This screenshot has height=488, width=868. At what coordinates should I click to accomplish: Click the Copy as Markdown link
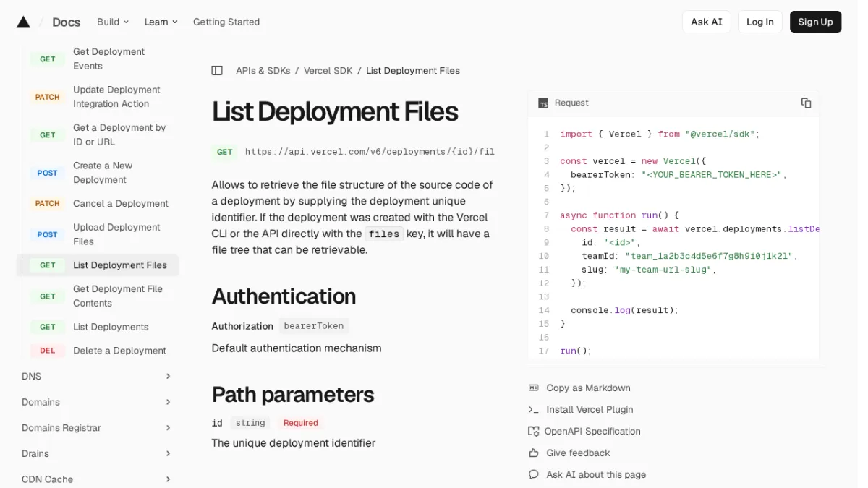click(x=588, y=388)
